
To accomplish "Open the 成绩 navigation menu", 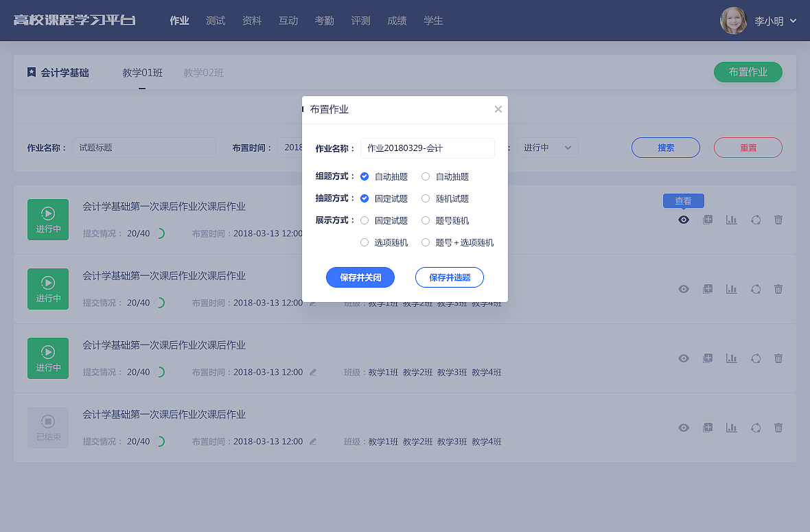I will pos(397,21).
